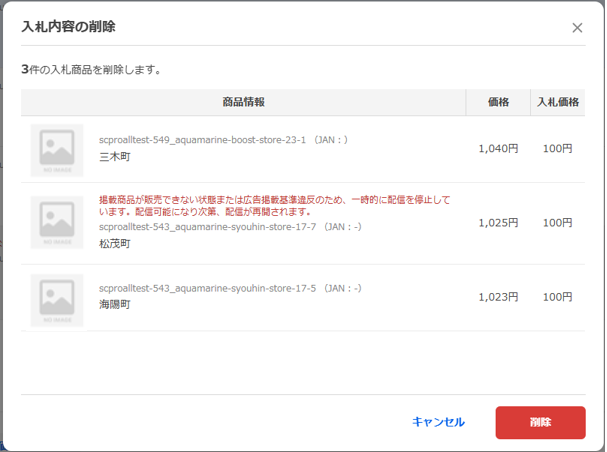Click the product name 海陽町
The height and width of the screenshot is (452, 607).
click(114, 305)
